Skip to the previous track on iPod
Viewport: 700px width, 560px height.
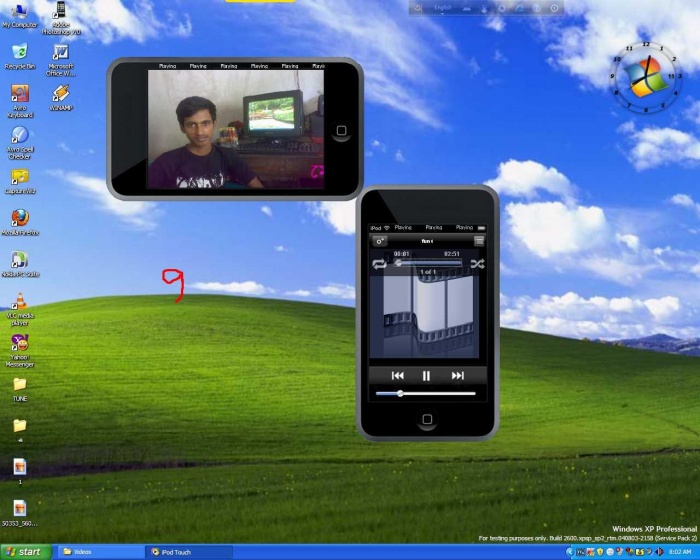[x=397, y=376]
